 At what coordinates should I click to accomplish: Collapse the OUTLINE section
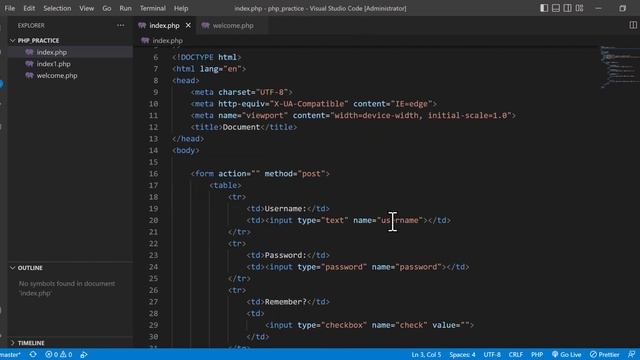pos(13,268)
